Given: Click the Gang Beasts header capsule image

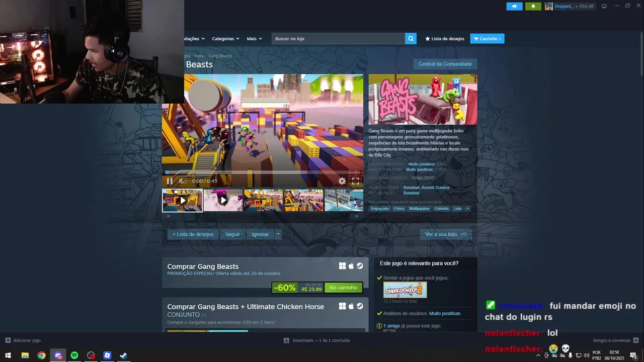Looking at the screenshot, I should [x=423, y=100].
